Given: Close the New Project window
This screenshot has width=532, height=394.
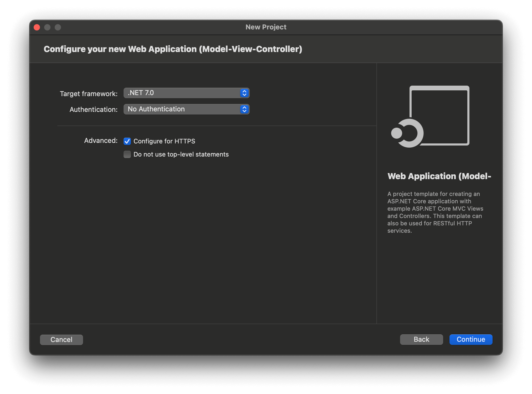Looking at the screenshot, I should pos(37,27).
